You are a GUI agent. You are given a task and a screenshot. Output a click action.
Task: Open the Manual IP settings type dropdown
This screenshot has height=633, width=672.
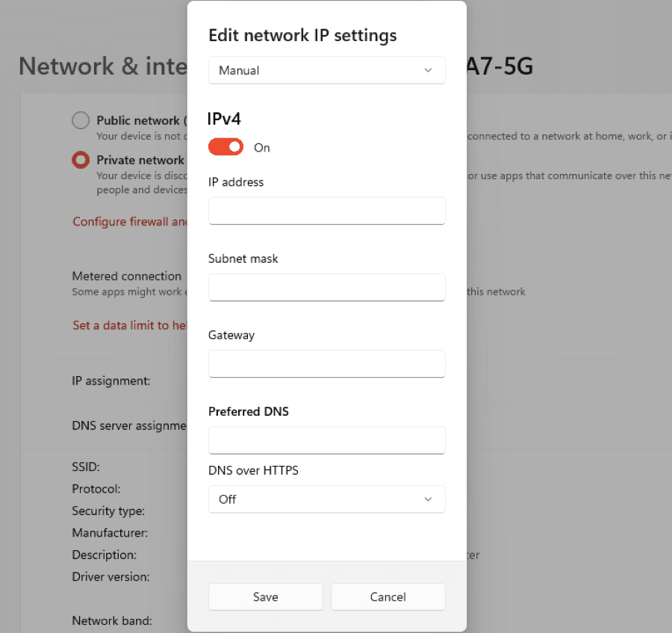pyautogui.click(x=326, y=70)
